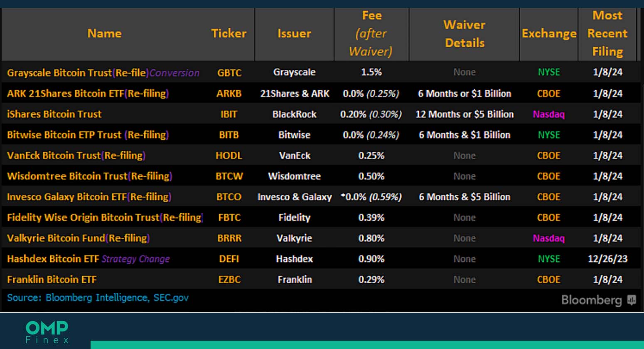Click the Exchange column header
The height and width of the screenshot is (349, 644).
pyautogui.click(x=549, y=34)
